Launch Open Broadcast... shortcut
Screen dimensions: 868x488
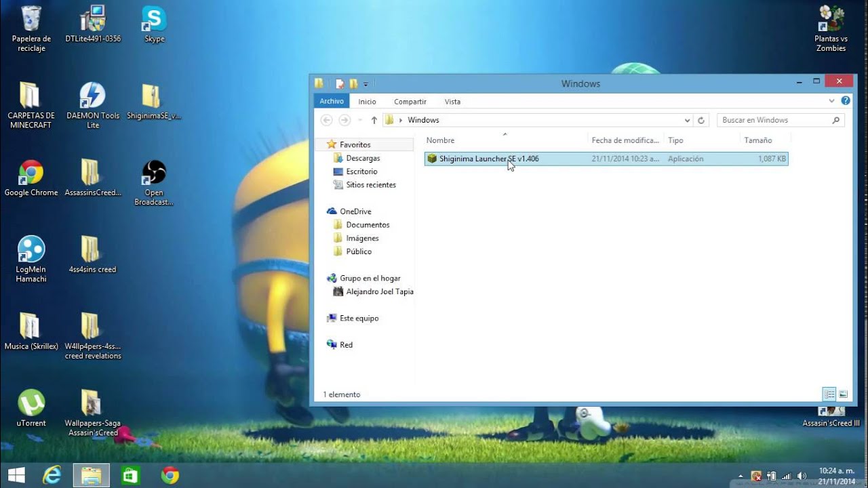154,183
